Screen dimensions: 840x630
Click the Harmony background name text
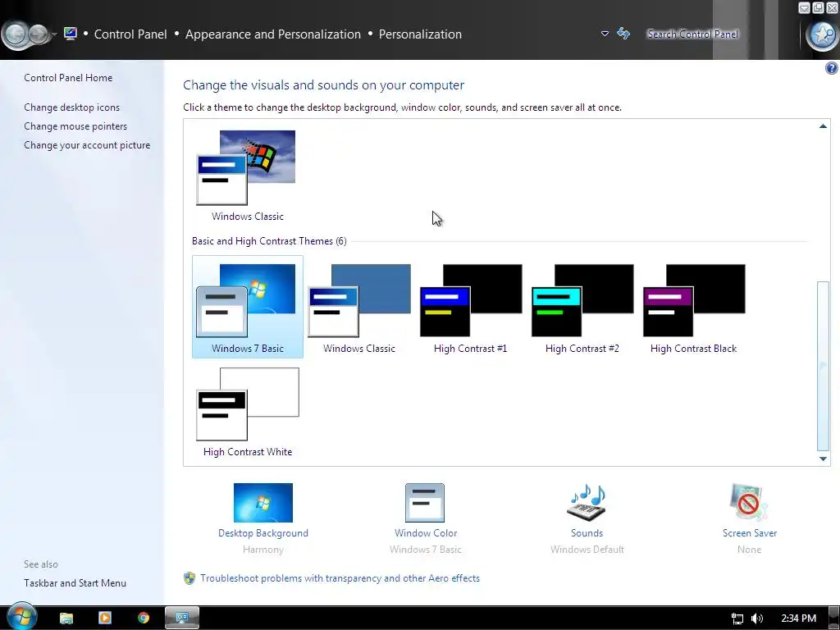263,549
